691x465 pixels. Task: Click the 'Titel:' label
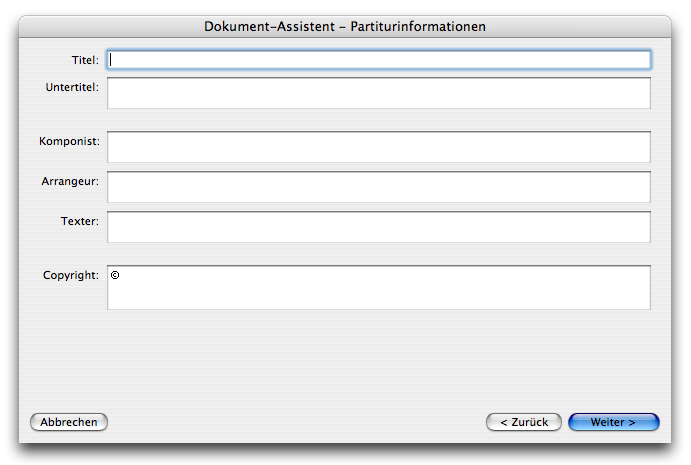click(85, 61)
